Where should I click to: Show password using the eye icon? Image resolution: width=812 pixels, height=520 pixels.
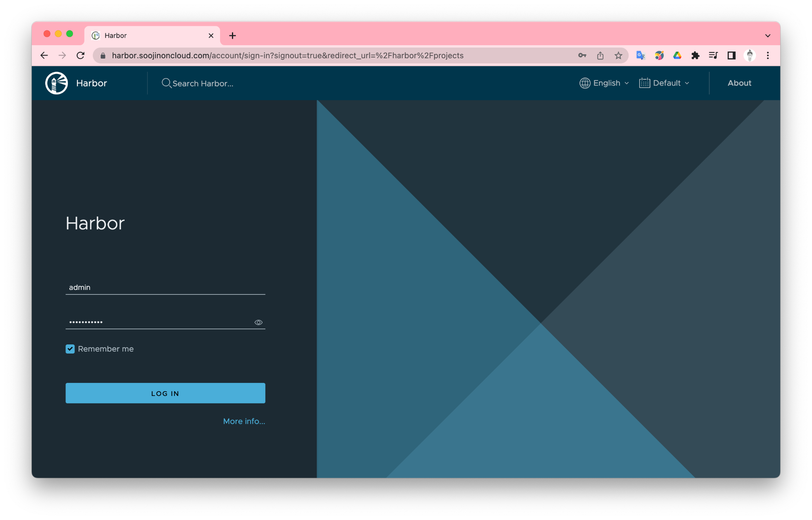click(x=259, y=322)
